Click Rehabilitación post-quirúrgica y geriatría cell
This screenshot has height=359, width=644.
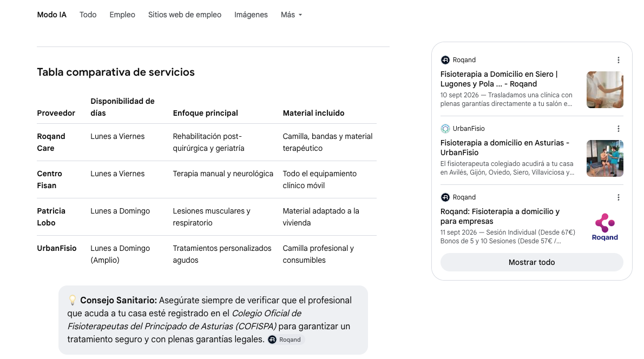209,142
